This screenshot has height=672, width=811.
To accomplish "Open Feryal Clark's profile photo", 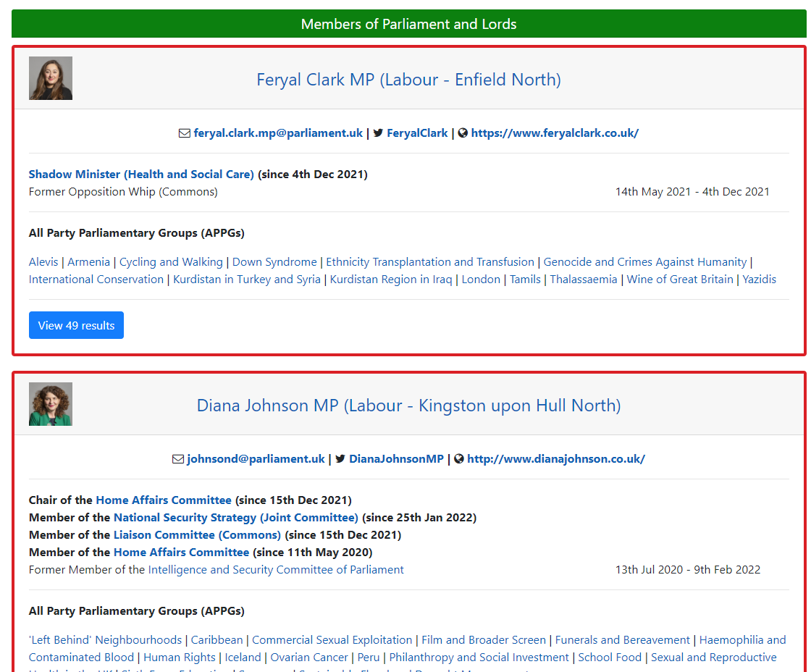I will point(51,78).
